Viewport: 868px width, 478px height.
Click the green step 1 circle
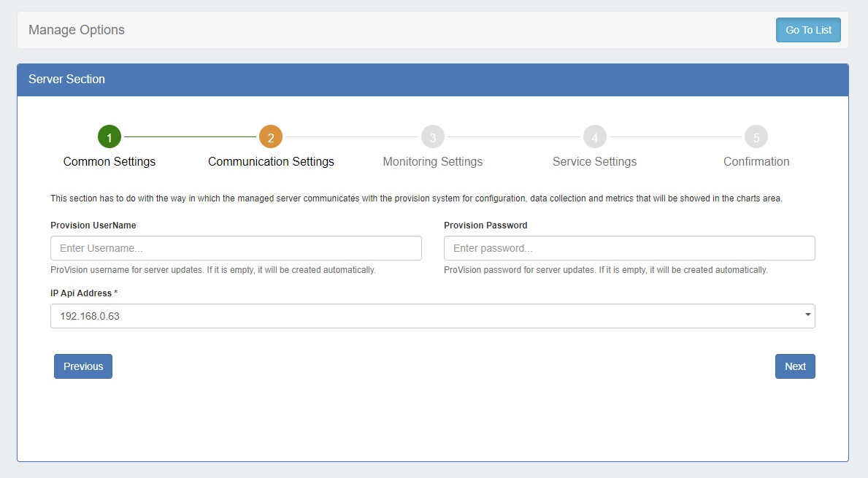(110, 136)
